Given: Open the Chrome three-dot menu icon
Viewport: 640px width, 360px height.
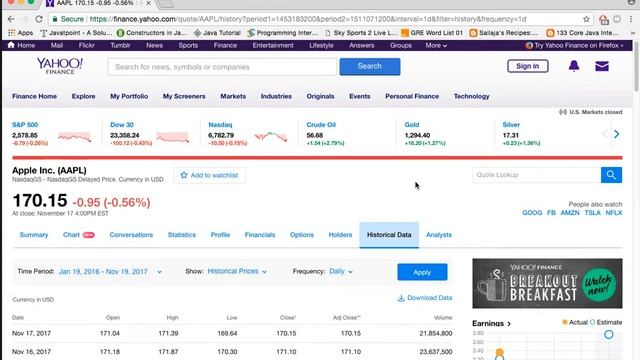Looking at the screenshot, I should click(x=631, y=19).
